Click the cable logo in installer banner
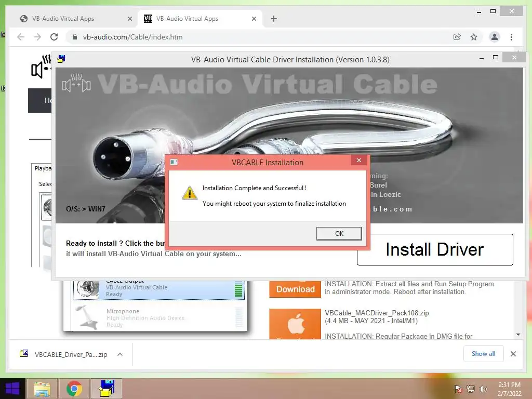532x399 pixels. coord(76,83)
